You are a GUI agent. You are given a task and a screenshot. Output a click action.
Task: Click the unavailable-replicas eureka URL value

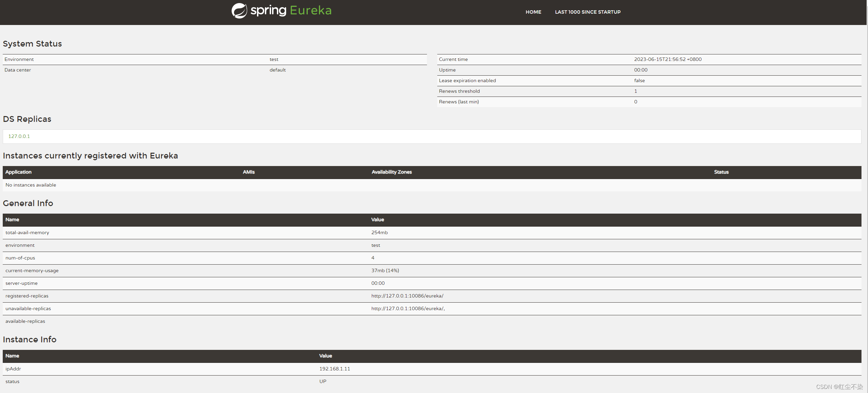408,308
